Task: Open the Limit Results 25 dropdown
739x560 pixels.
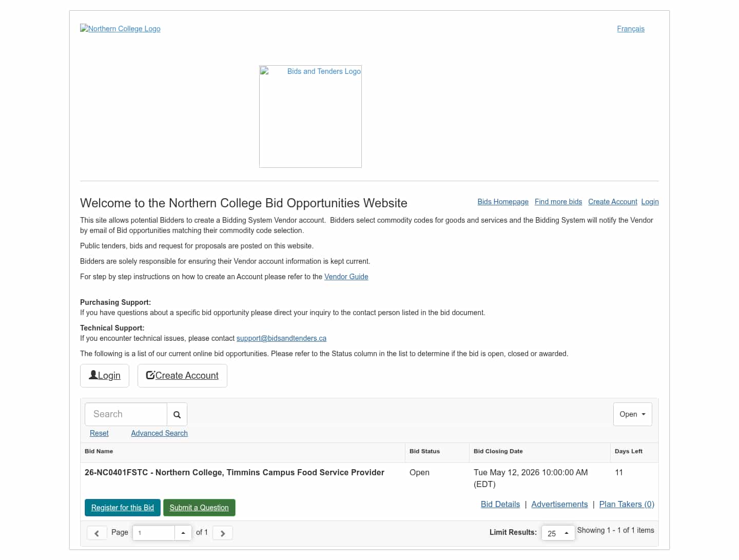Action: (x=558, y=533)
